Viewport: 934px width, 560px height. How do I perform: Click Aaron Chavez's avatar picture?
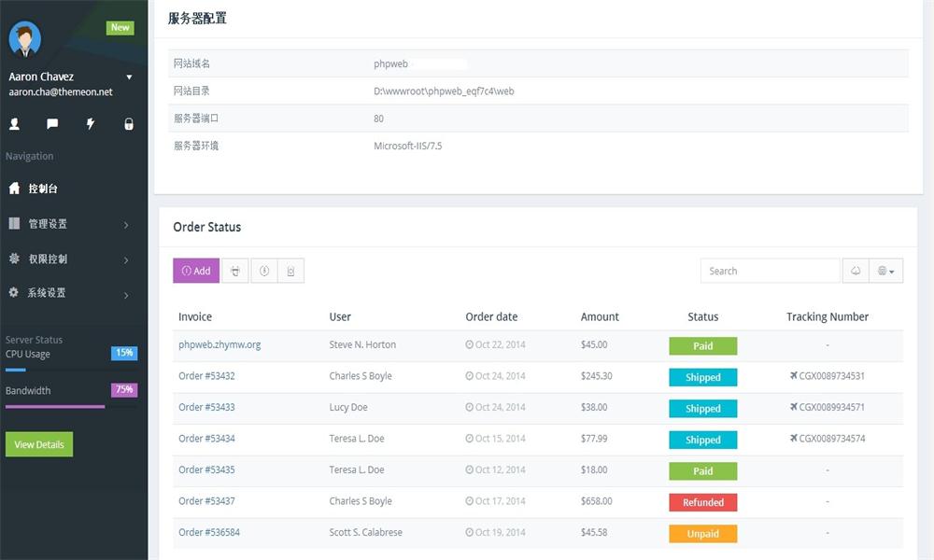pyautogui.click(x=25, y=38)
